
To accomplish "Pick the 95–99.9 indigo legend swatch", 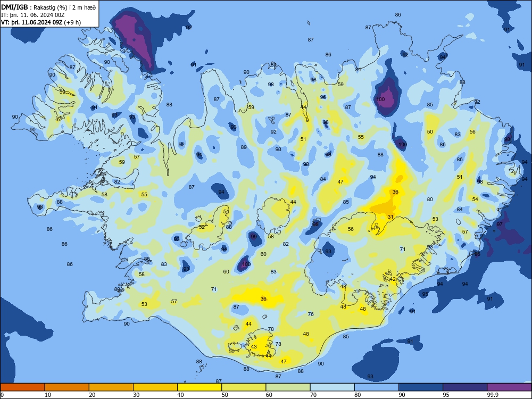I will point(465,387).
